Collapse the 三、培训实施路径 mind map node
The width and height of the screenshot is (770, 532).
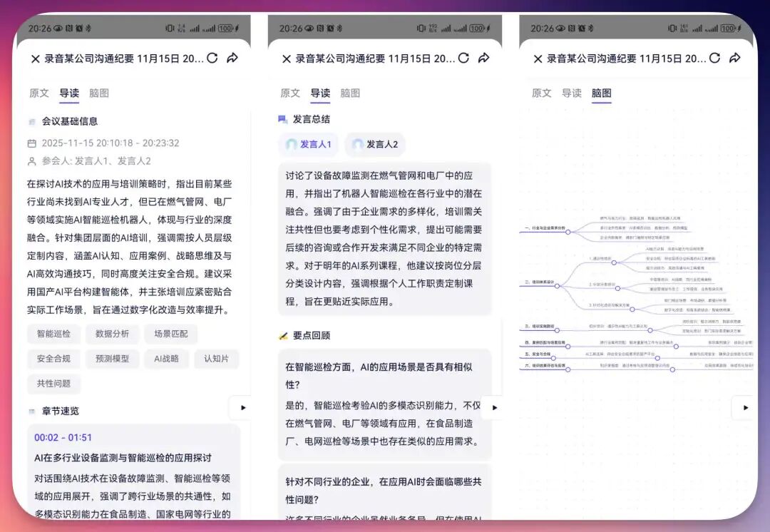[558, 330]
